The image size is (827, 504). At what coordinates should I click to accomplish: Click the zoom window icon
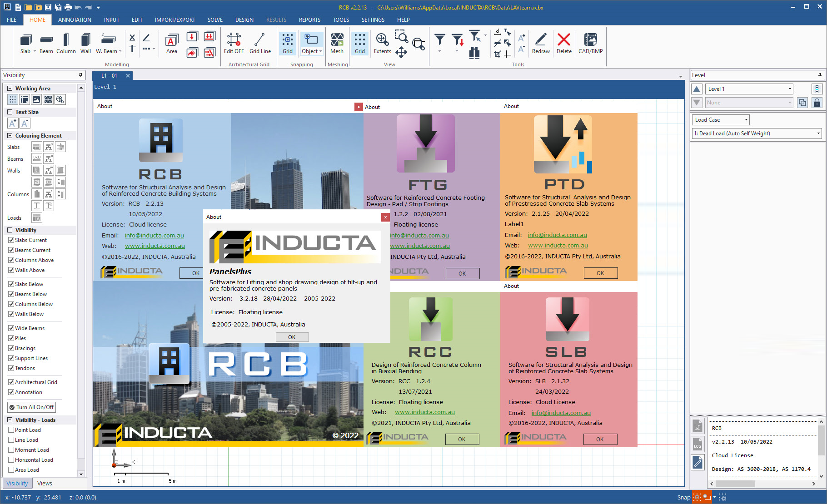point(401,36)
